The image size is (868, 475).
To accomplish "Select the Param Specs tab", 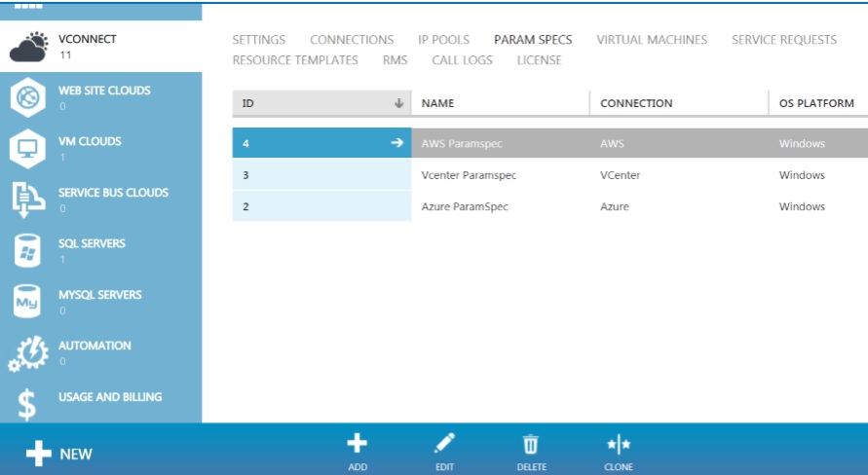I will (x=533, y=40).
